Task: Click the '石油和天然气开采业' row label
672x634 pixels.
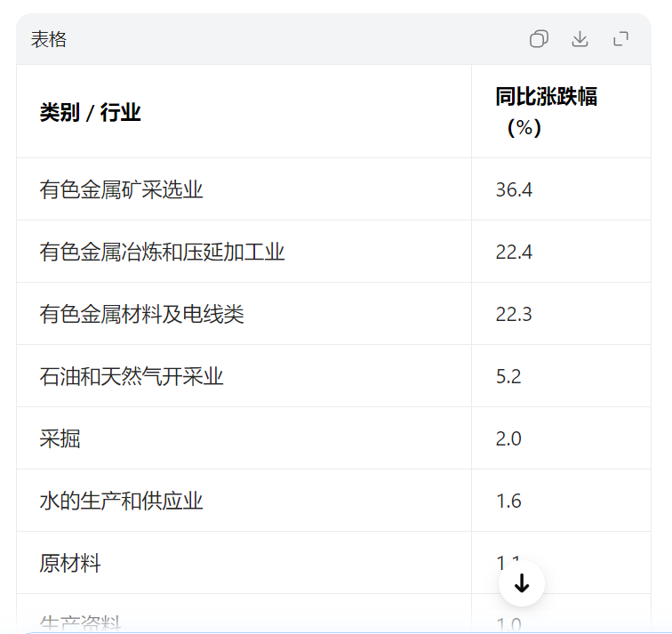Action: (x=132, y=376)
